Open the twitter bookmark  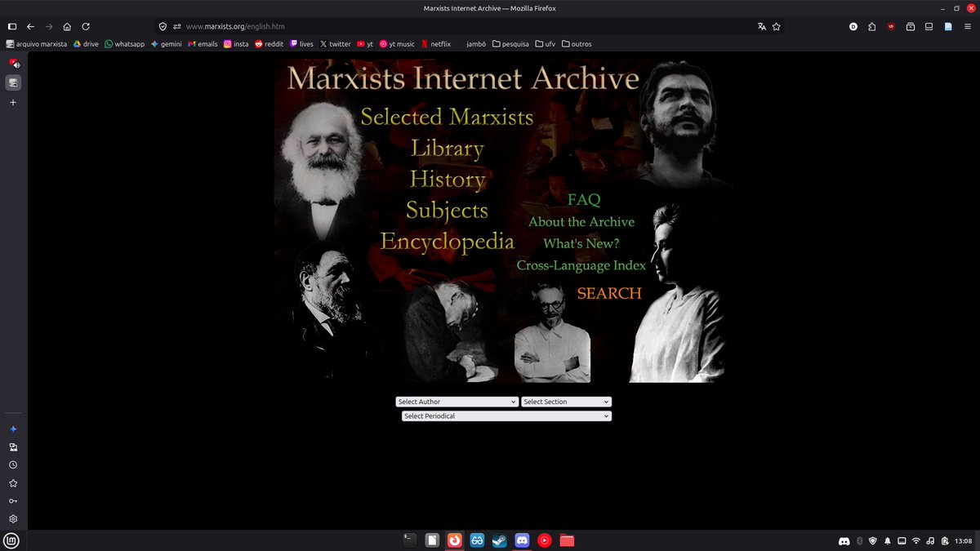click(336, 44)
